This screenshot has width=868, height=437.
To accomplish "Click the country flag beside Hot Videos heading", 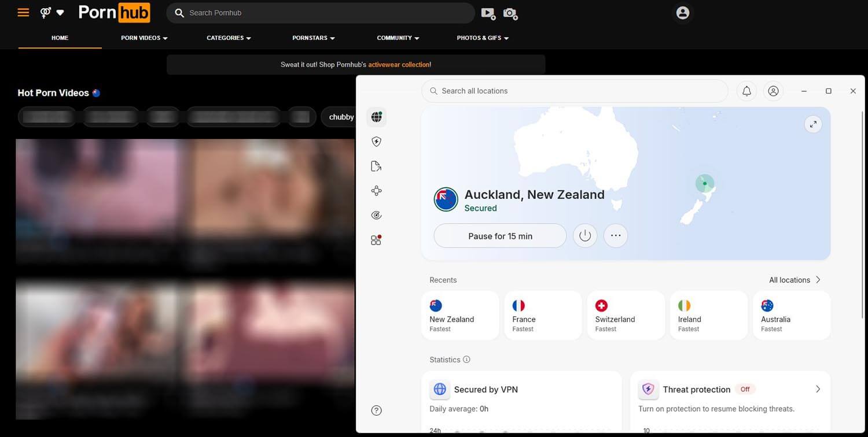I will click(96, 93).
